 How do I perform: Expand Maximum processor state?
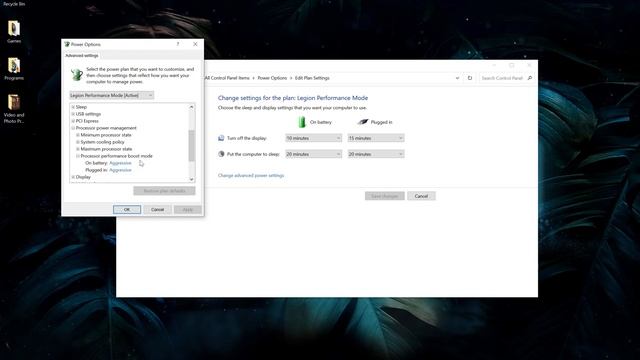coord(78,149)
